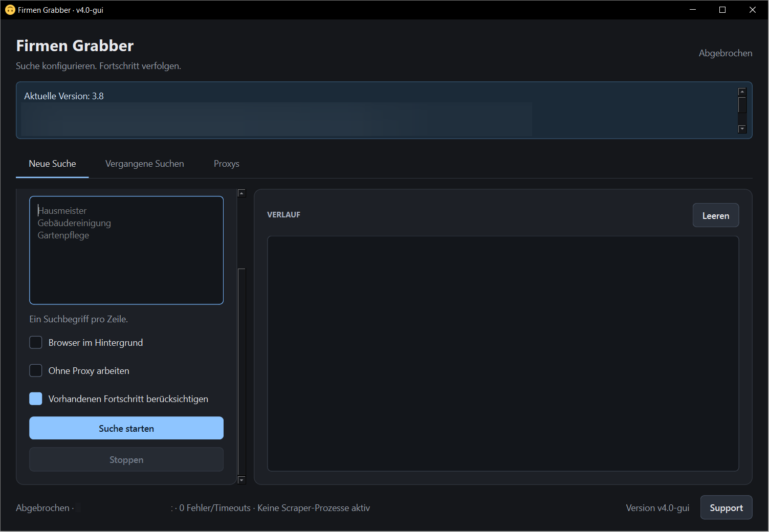The image size is (769, 532).
Task: Open the Vergangene Suchen tab
Action: (x=145, y=164)
